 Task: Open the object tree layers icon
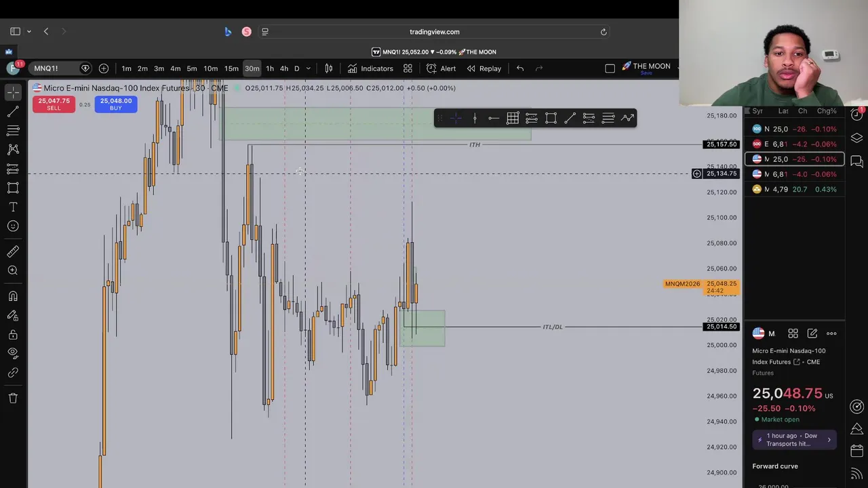(856, 138)
